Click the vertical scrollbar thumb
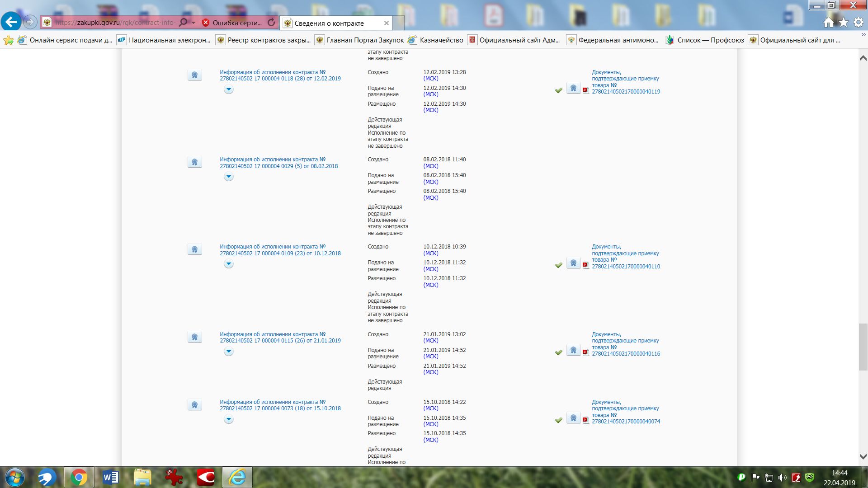The width and height of the screenshot is (868, 488). [863, 347]
